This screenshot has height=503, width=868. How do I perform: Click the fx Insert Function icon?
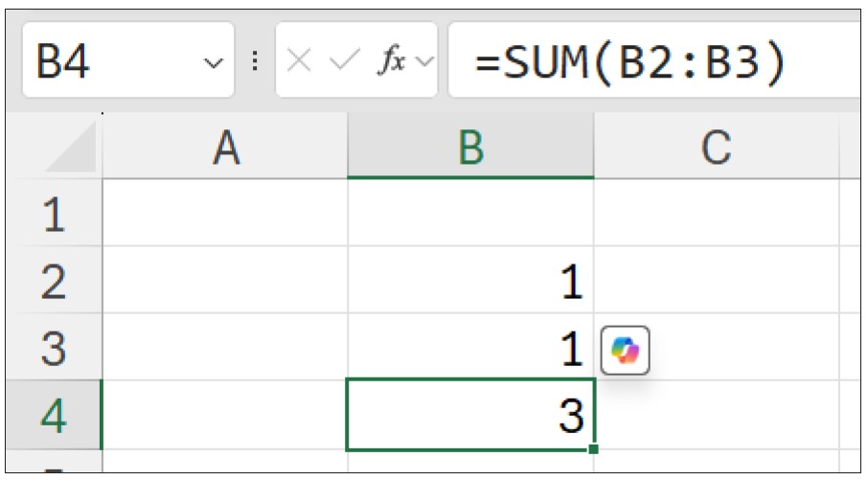click(x=390, y=61)
